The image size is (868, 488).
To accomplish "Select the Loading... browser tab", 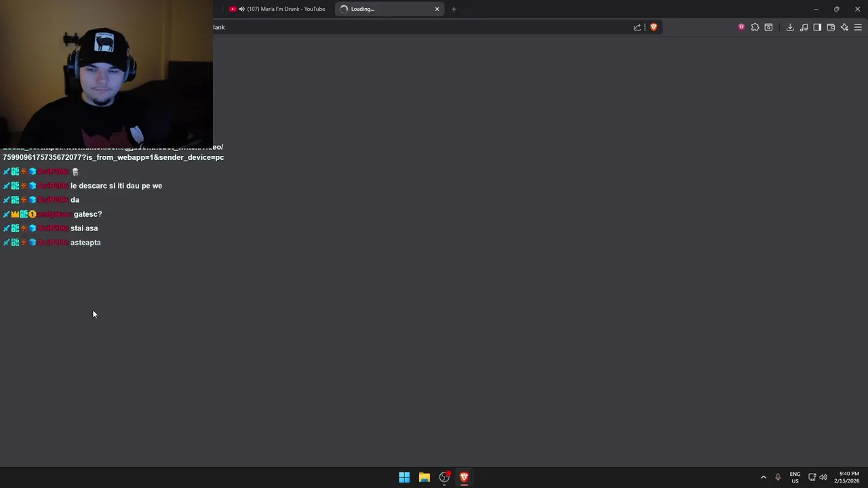I will 389,9.
